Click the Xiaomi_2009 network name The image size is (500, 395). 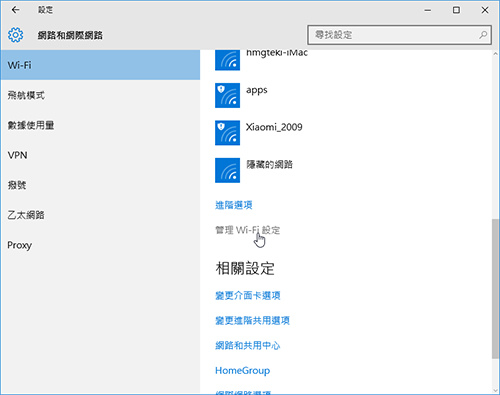(x=274, y=127)
